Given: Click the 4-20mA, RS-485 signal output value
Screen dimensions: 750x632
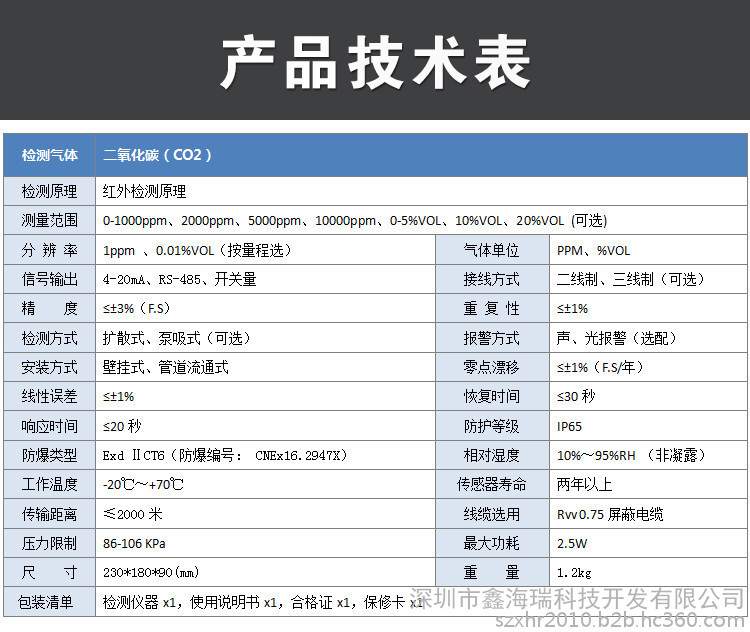Looking at the screenshot, I should [180, 280].
